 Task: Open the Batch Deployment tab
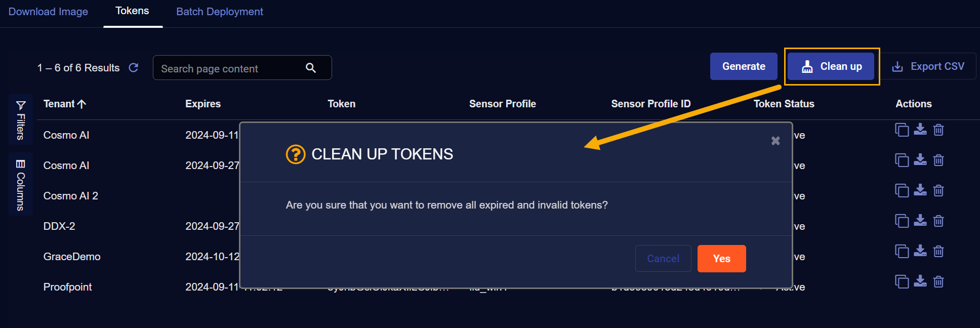(219, 12)
